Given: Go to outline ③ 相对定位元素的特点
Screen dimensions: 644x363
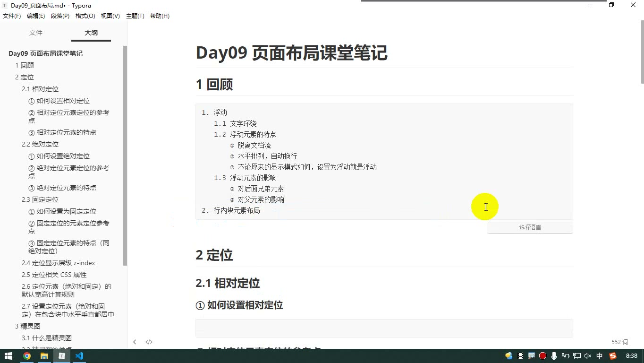Looking at the screenshot, I should (62, 132).
